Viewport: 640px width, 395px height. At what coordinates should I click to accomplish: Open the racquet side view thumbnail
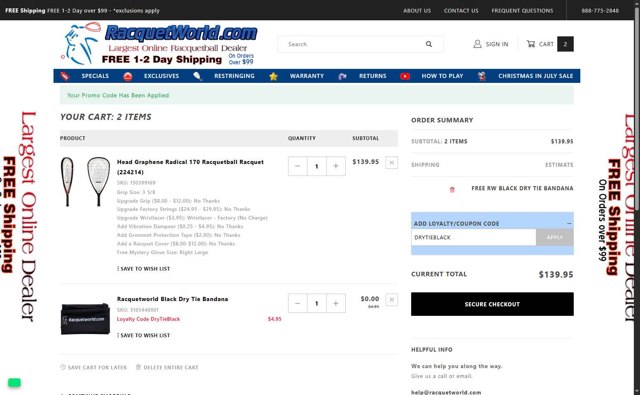click(x=67, y=181)
